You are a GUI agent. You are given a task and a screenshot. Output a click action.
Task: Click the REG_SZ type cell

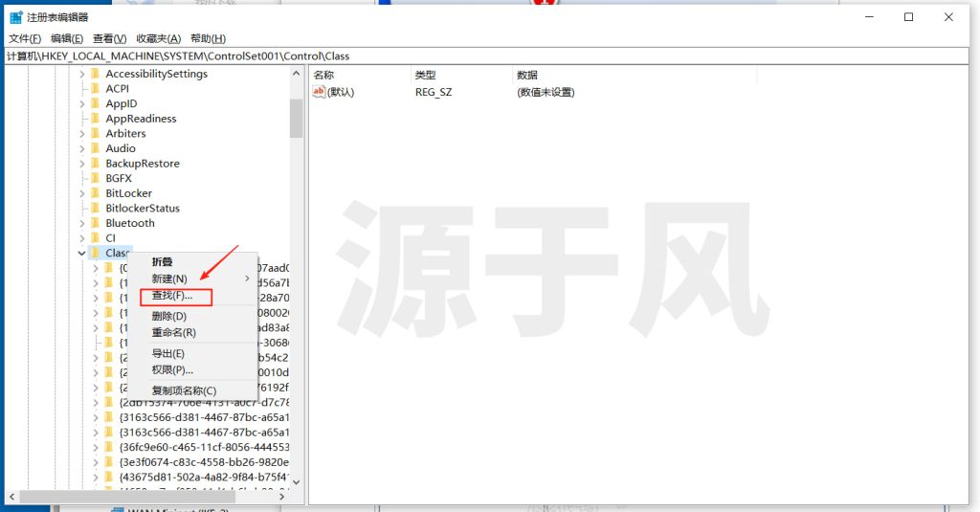tap(434, 93)
